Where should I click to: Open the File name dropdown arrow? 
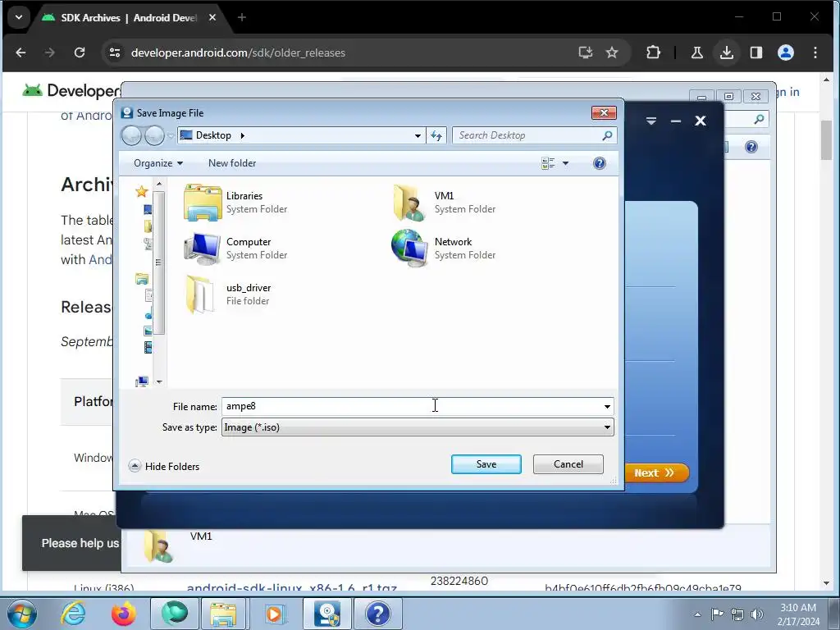pyautogui.click(x=607, y=407)
